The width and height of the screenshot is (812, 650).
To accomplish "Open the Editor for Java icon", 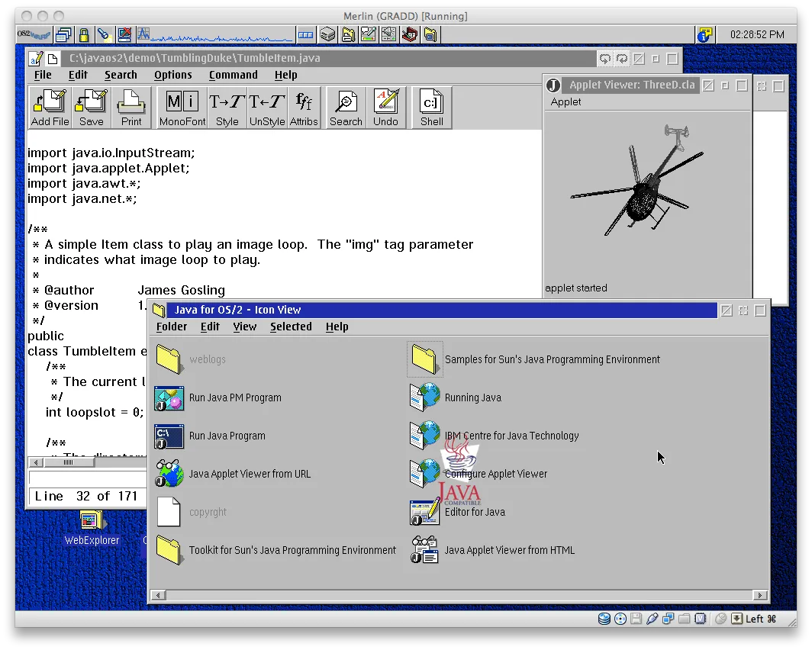I will point(424,512).
